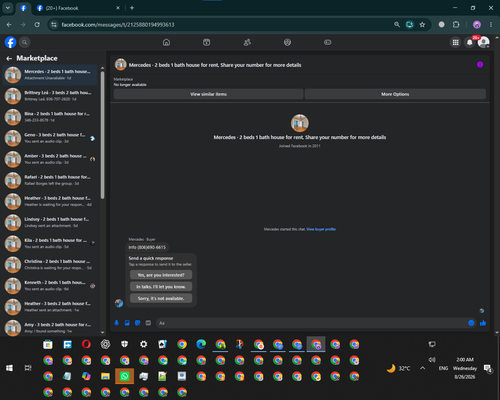Click the Chrome profile avatar
Viewport: 500px width, 400px height.
[x=477, y=25]
